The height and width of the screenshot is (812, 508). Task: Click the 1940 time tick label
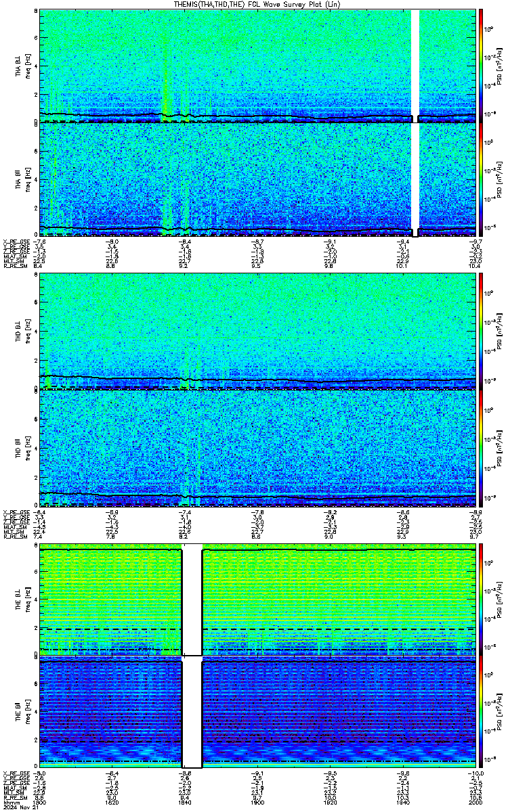click(x=402, y=803)
